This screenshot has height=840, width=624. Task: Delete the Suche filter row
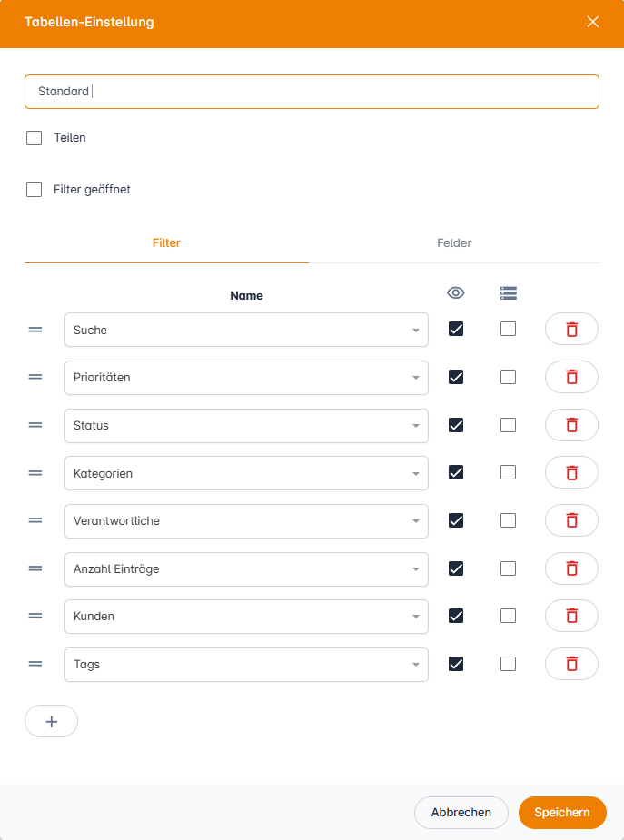click(571, 329)
